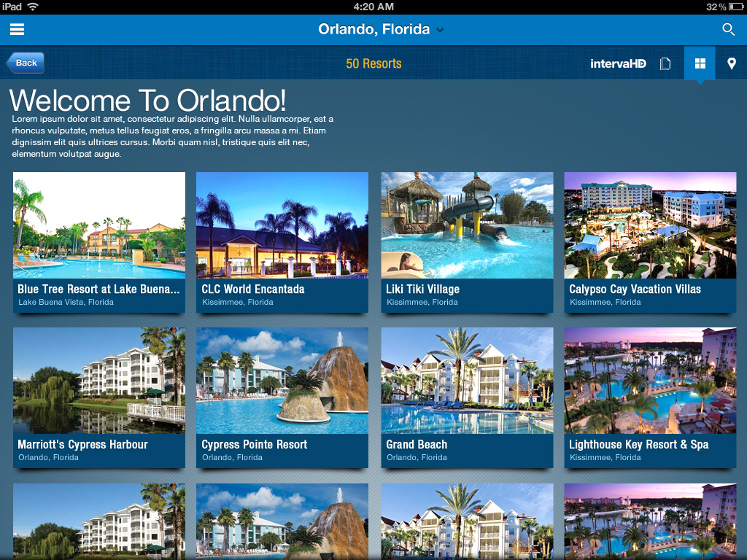Open CLC World Encantada photo
747x560 pixels.
coord(282,225)
